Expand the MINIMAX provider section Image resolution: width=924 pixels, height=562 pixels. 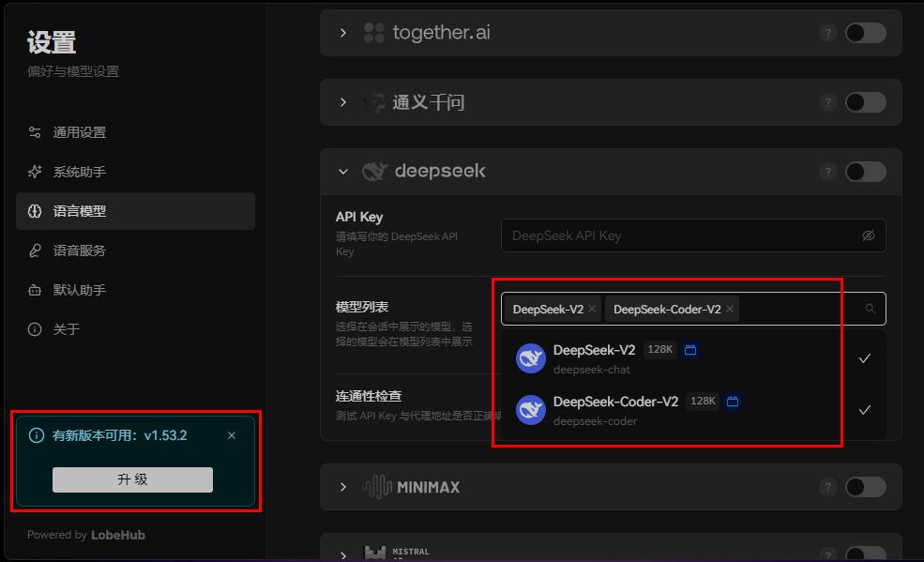click(x=343, y=487)
